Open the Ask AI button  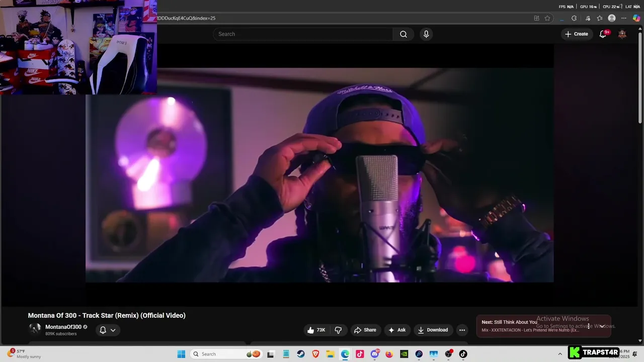coord(397,330)
